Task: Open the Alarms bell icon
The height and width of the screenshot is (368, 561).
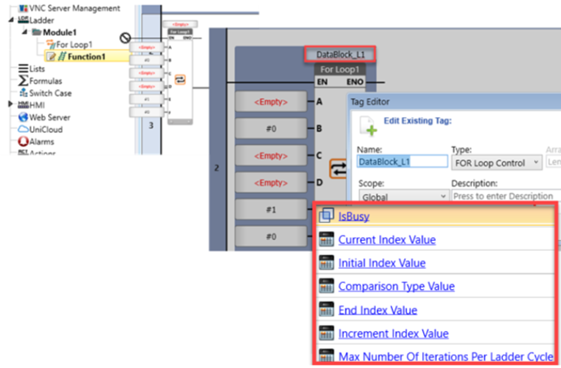Action: pyautogui.click(x=23, y=141)
